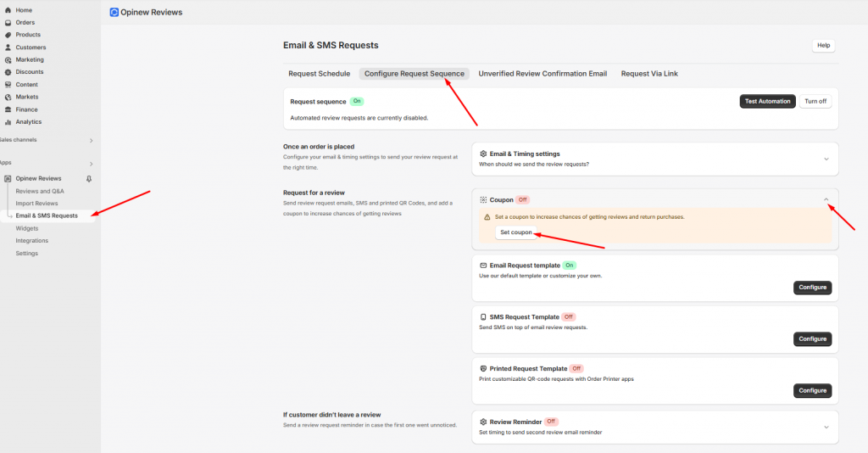This screenshot has height=453, width=868.
Task: Collapse the Coupon section chevron
Action: tap(826, 200)
